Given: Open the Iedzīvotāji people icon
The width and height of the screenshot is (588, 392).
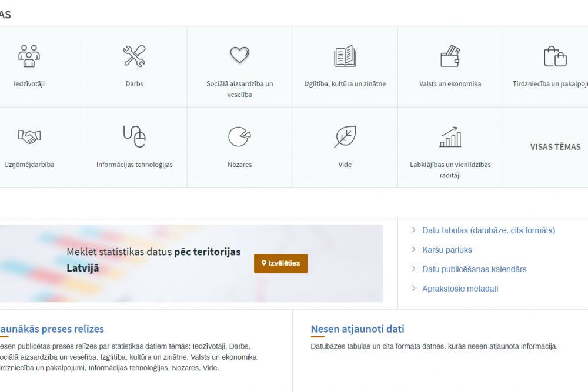Looking at the screenshot, I should tap(29, 56).
